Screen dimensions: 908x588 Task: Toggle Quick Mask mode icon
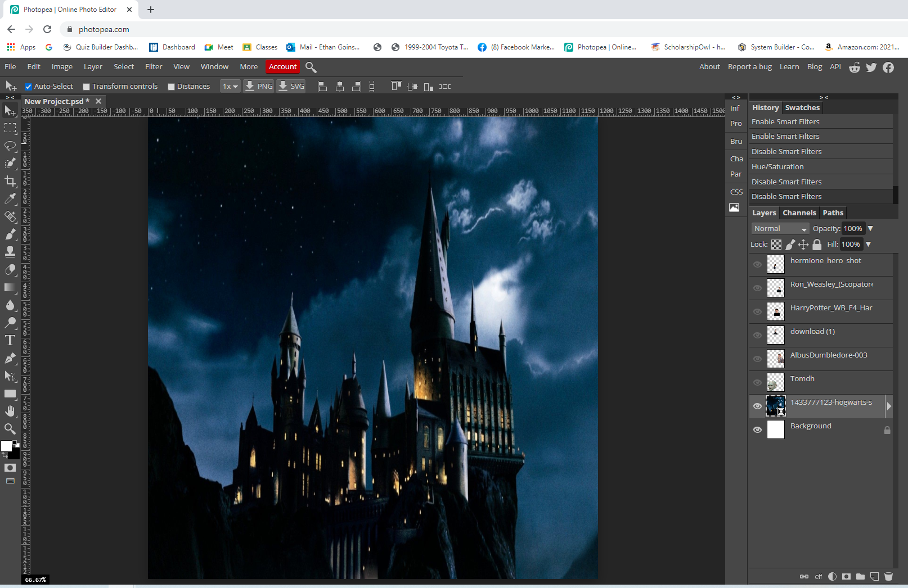(10, 468)
